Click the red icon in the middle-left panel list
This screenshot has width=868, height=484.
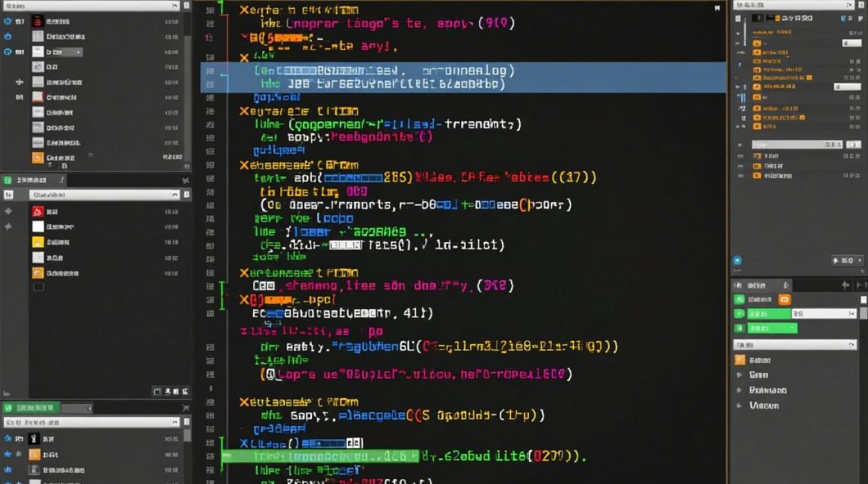pyautogui.click(x=37, y=211)
